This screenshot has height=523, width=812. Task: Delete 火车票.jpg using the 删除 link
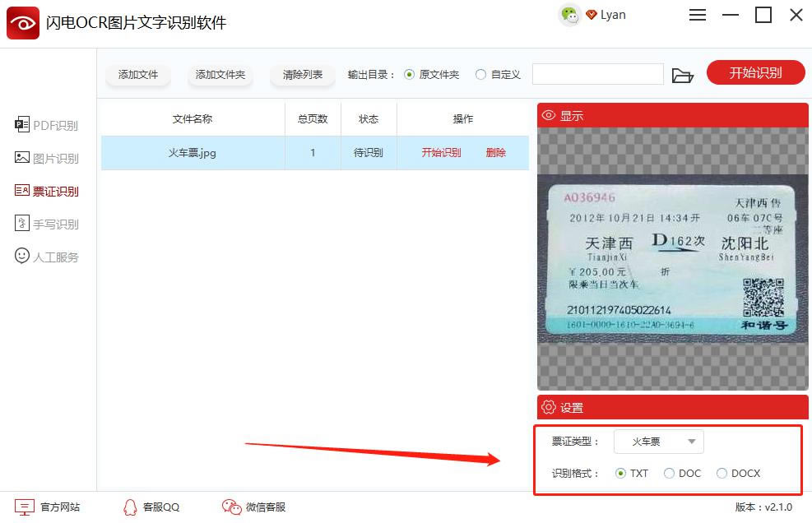[495, 153]
